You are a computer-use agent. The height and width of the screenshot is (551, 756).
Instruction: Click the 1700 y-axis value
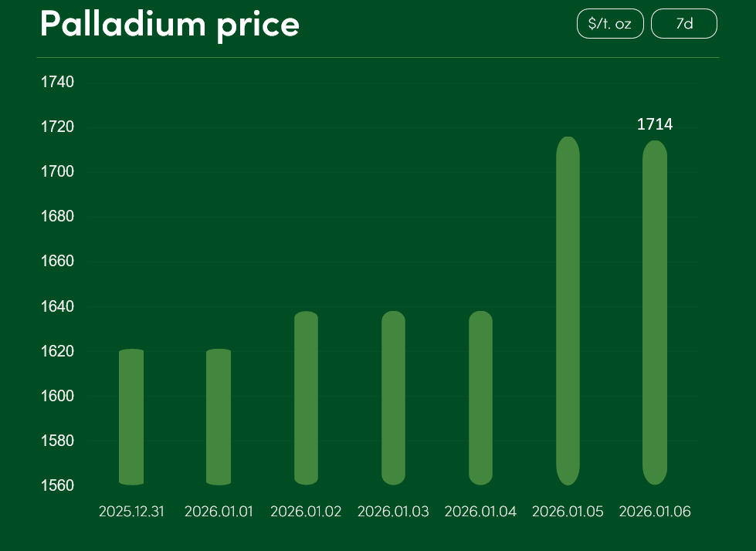tap(56, 171)
